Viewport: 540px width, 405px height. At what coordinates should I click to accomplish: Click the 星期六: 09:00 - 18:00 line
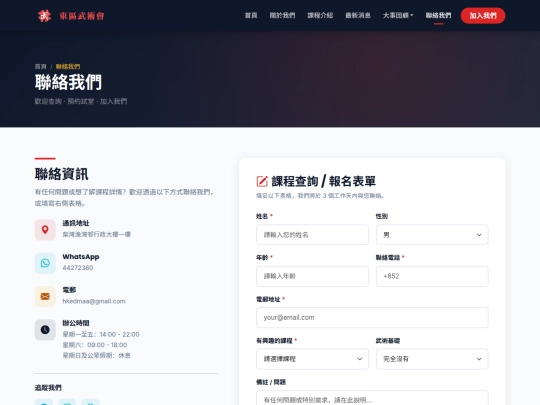tap(95, 345)
